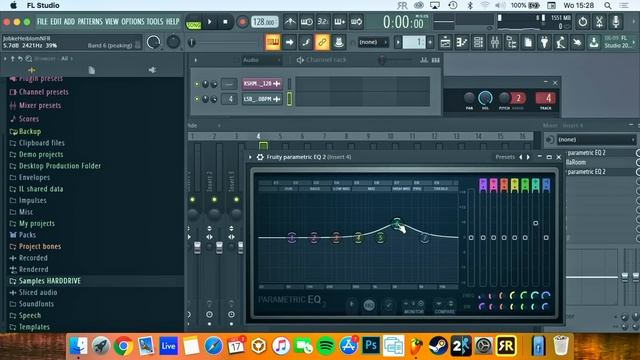Open the Audio filter dropdown in Channel rack
Screen dimensions: 640x360
tap(261, 60)
